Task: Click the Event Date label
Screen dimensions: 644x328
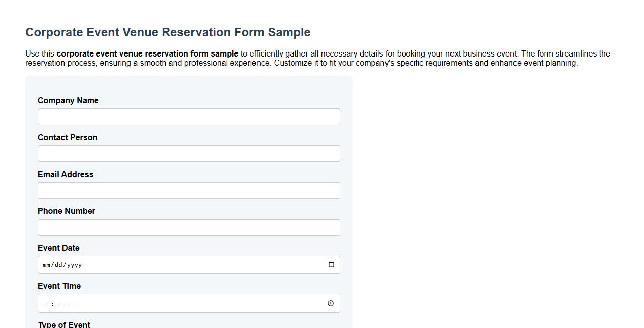Action: [58, 248]
